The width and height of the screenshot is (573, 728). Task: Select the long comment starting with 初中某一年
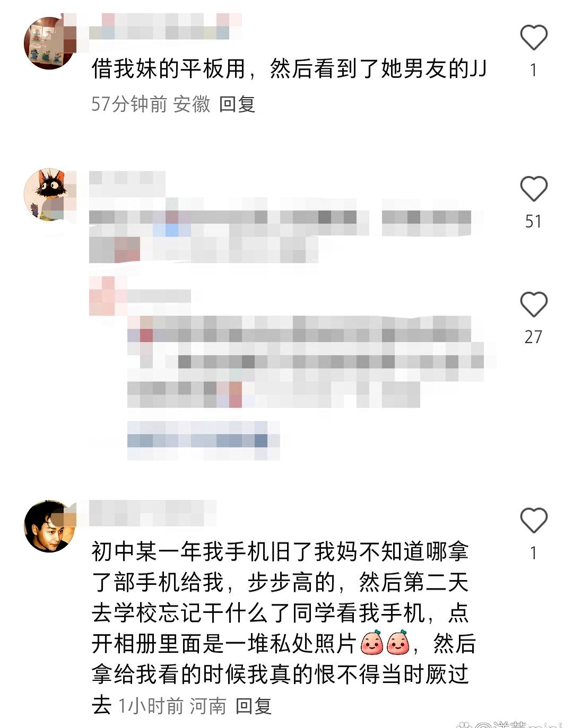tap(284, 628)
